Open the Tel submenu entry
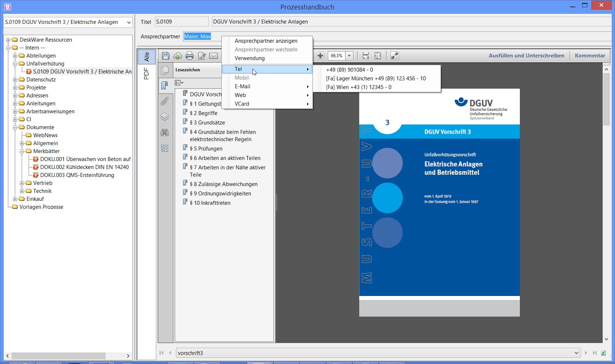 (x=267, y=69)
